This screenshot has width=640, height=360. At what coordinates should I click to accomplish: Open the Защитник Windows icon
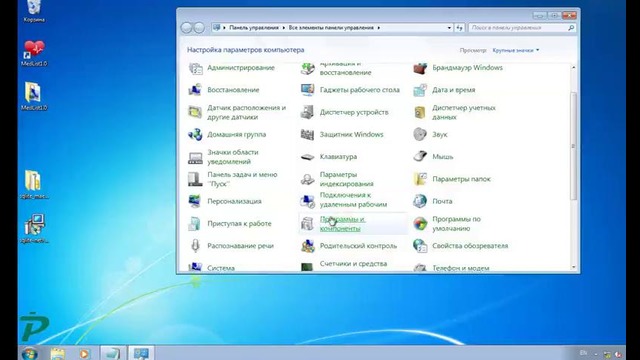[x=307, y=134]
